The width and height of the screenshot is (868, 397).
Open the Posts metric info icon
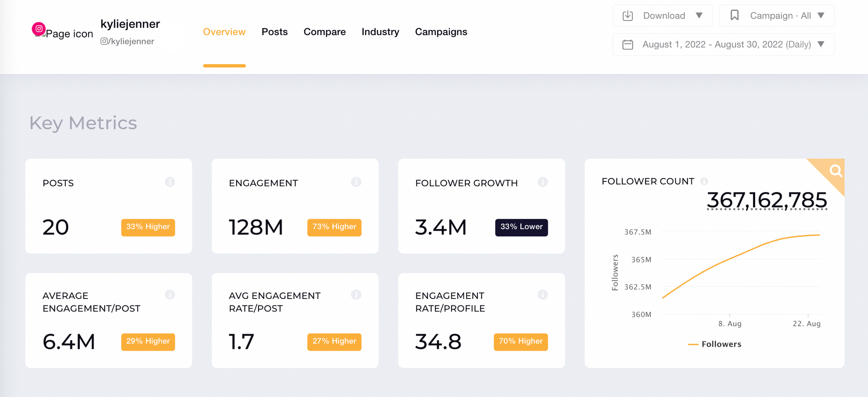coord(170,182)
